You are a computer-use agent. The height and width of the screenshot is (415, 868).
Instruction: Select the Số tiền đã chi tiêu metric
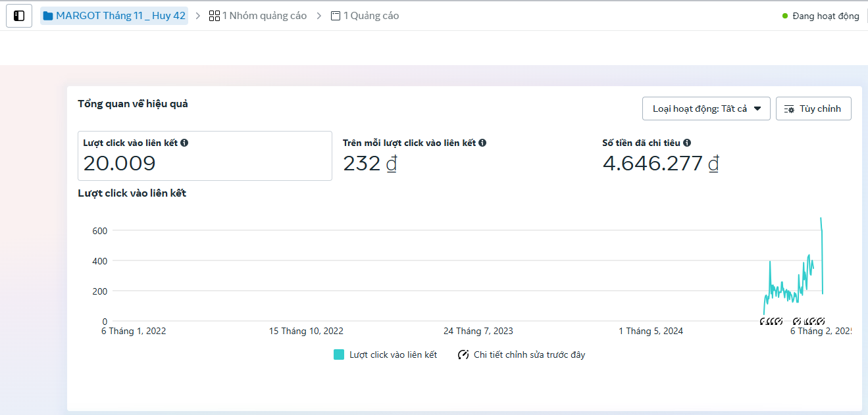tap(642, 143)
